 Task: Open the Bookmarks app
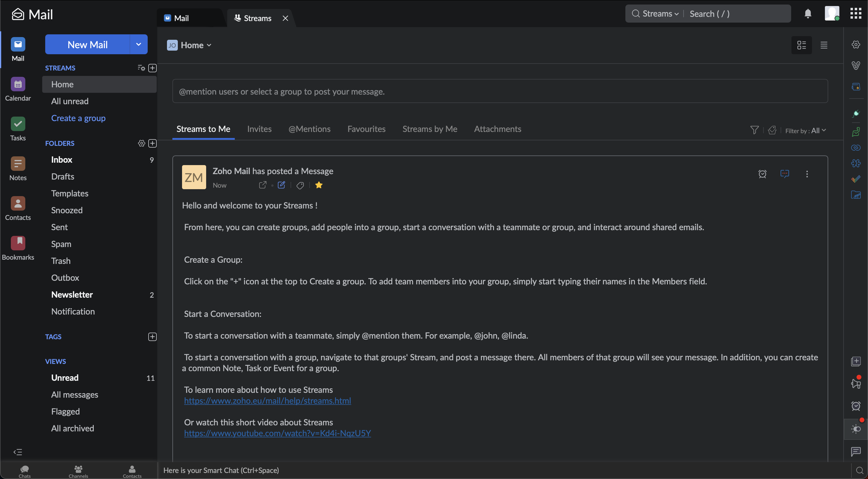click(18, 248)
